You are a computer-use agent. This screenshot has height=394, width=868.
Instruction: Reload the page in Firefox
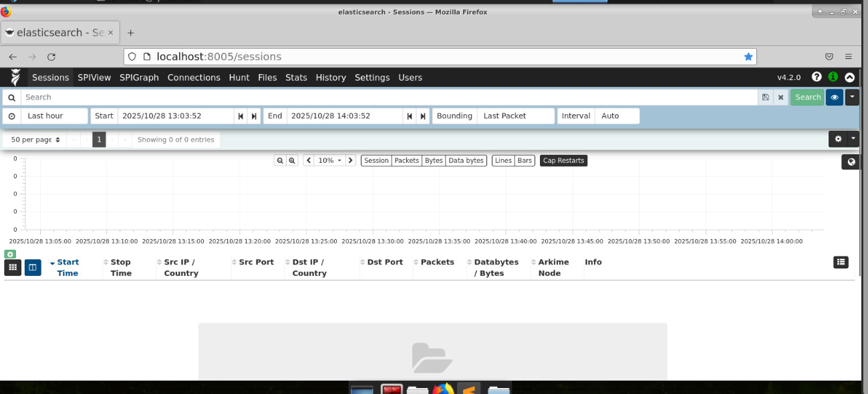pos(51,57)
